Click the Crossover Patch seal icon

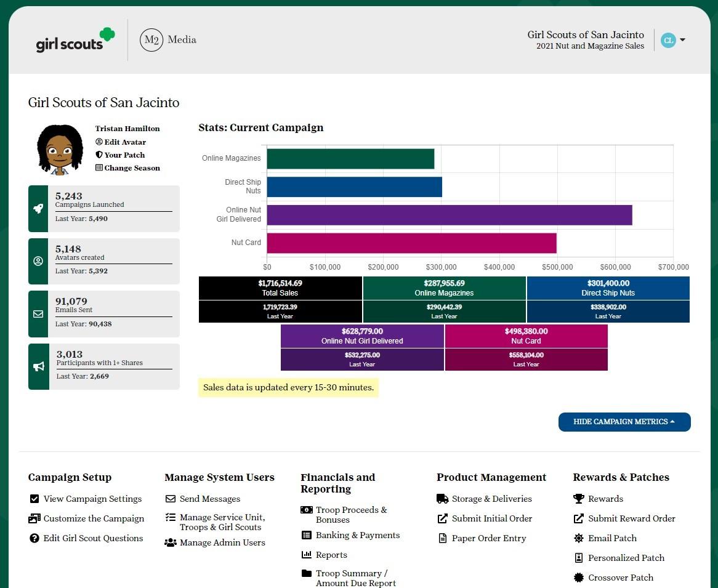pos(579,578)
